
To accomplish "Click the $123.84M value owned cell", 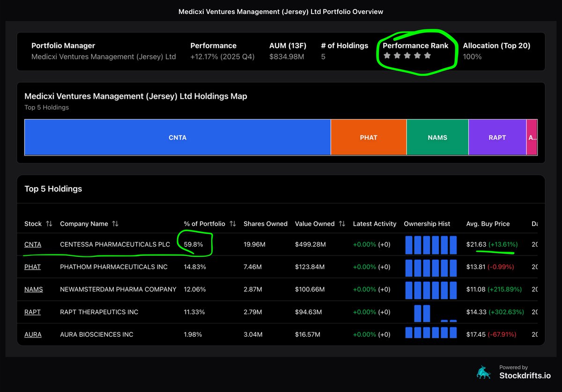I will 310,267.
